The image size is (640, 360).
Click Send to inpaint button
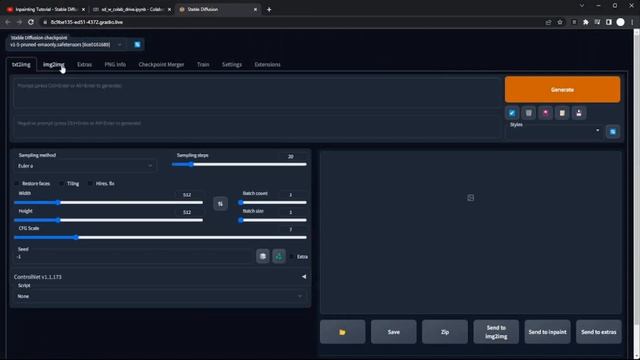click(547, 332)
